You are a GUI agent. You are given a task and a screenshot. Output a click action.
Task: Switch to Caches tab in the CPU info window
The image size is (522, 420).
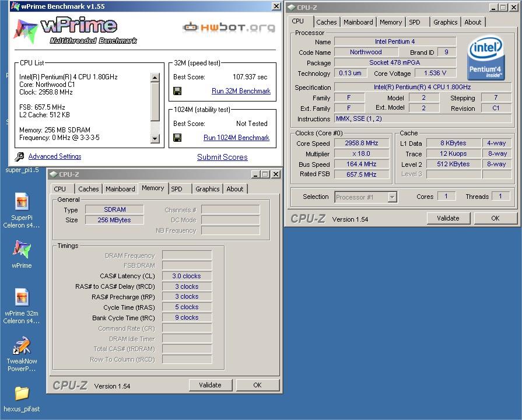coord(326,22)
